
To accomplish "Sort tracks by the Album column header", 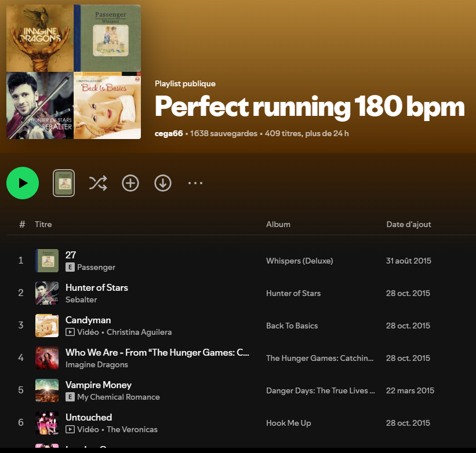I will click(278, 224).
